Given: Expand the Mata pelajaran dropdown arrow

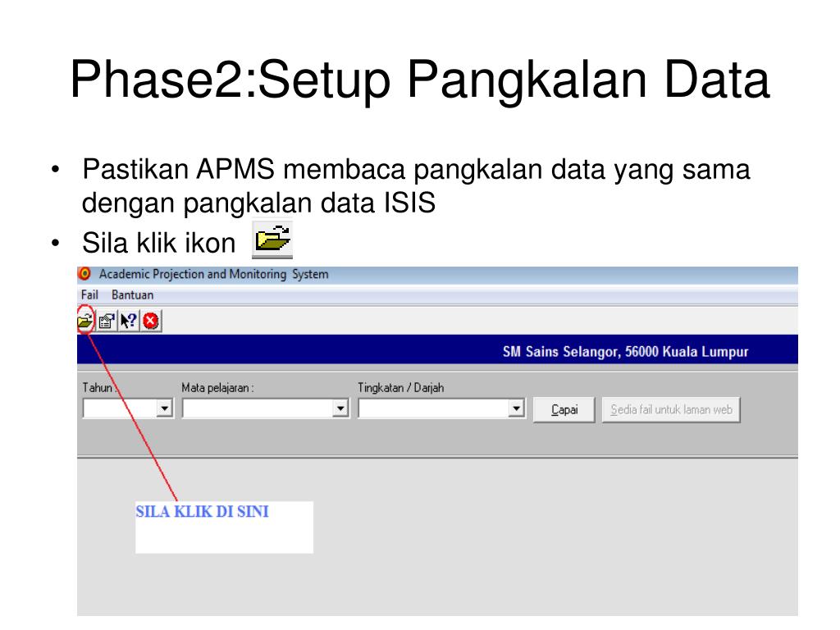Looking at the screenshot, I should click(340, 409).
